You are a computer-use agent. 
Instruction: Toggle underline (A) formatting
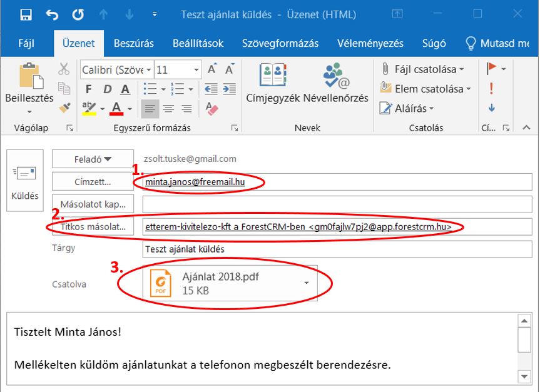coord(125,89)
